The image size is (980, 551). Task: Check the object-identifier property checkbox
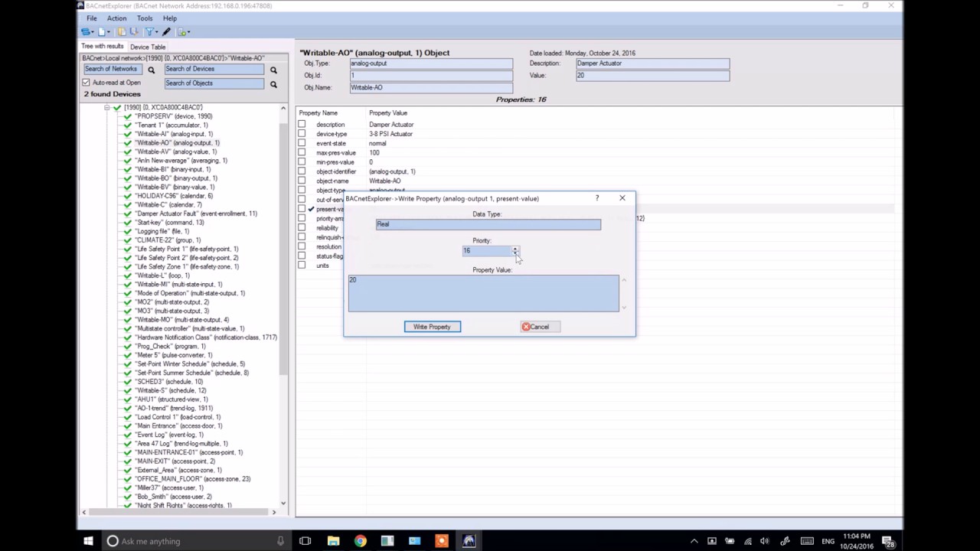[x=302, y=171]
